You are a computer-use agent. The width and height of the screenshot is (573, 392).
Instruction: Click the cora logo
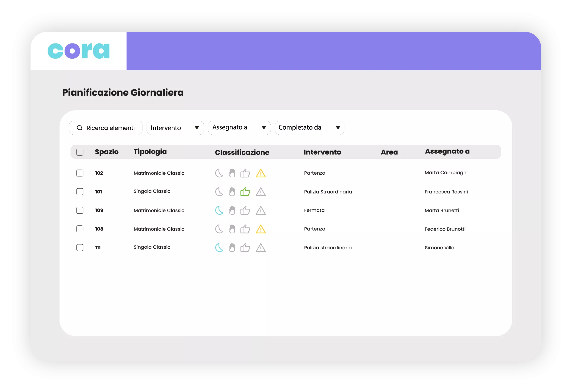click(x=78, y=51)
